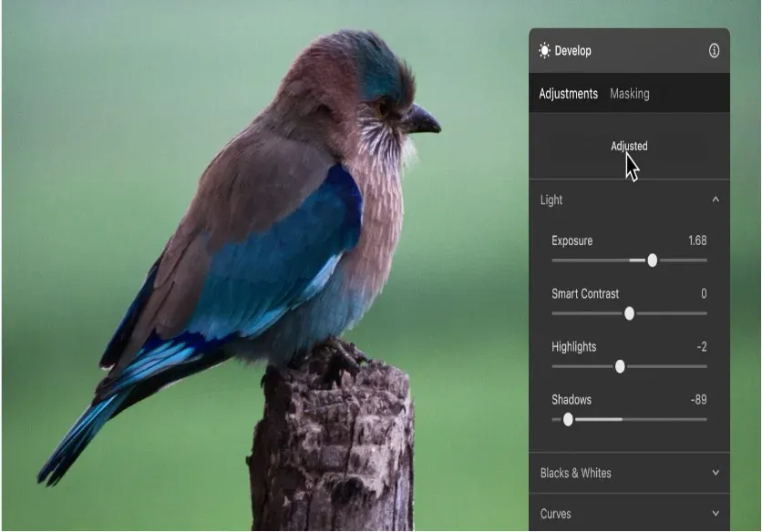Click the Highlights value -2
This screenshot has height=532, width=762.
point(702,346)
